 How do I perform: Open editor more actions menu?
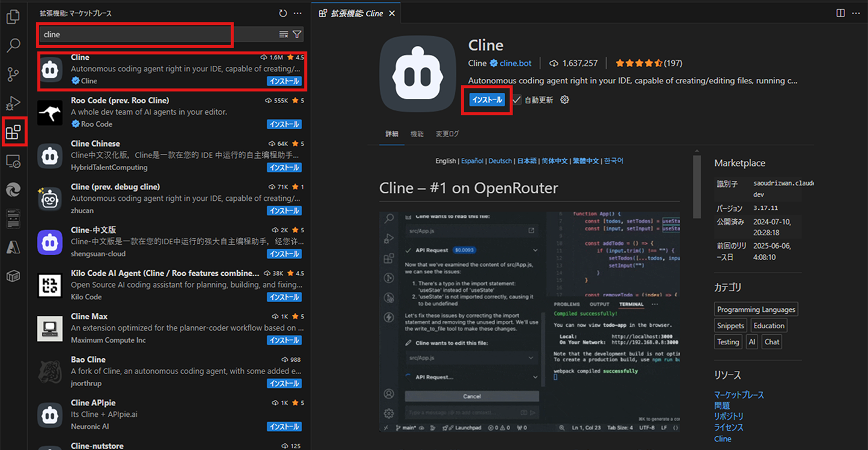(856, 13)
